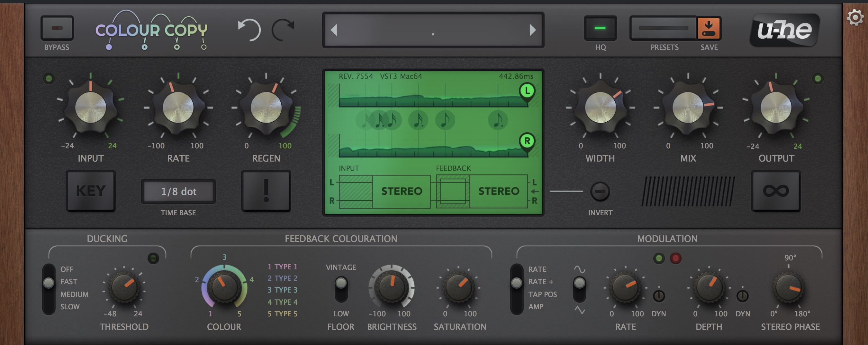Open the 5 TYPE 5 colour menu
The height and width of the screenshot is (345, 868).
[282, 314]
